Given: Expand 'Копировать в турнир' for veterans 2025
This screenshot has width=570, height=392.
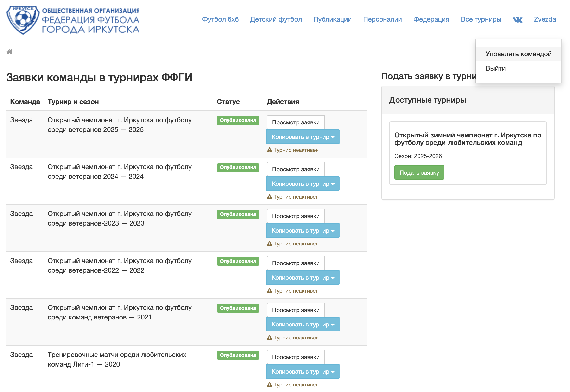Looking at the screenshot, I should click(x=303, y=137).
